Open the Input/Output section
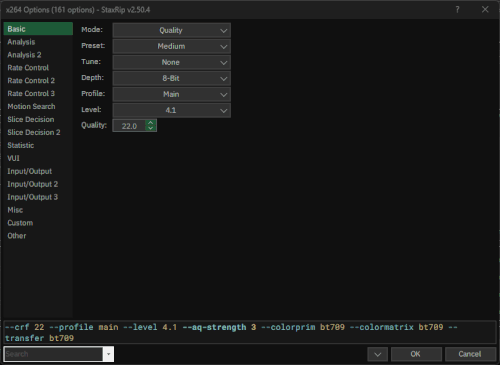The width and height of the screenshot is (500, 365). 38,171
